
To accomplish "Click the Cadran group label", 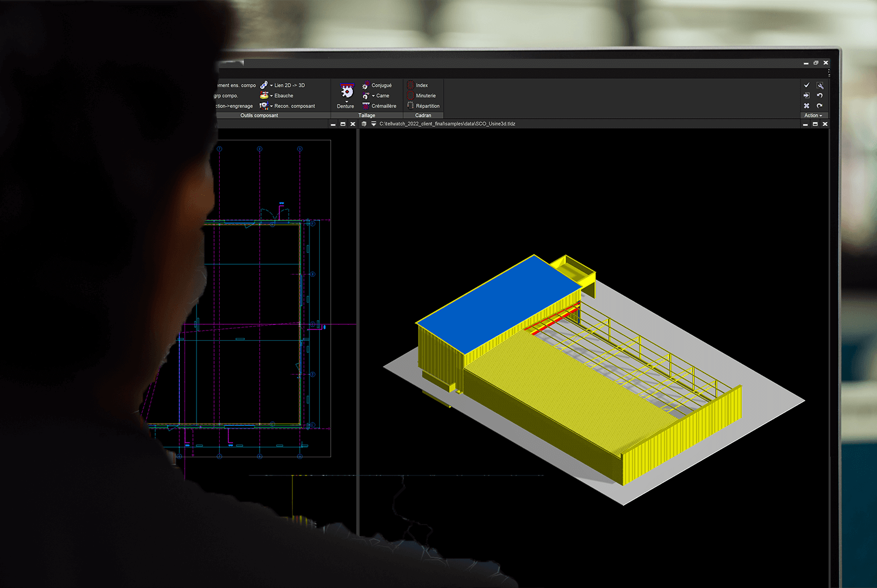I will pyautogui.click(x=423, y=115).
